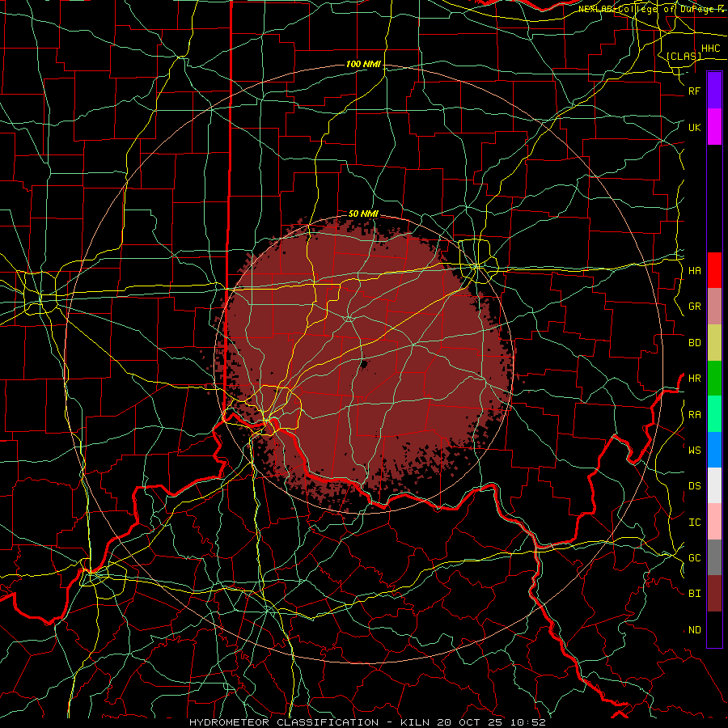Click the ND black legend swatch
Image resolution: width=728 pixels, height=728 pixels.
tap(714, 629)
